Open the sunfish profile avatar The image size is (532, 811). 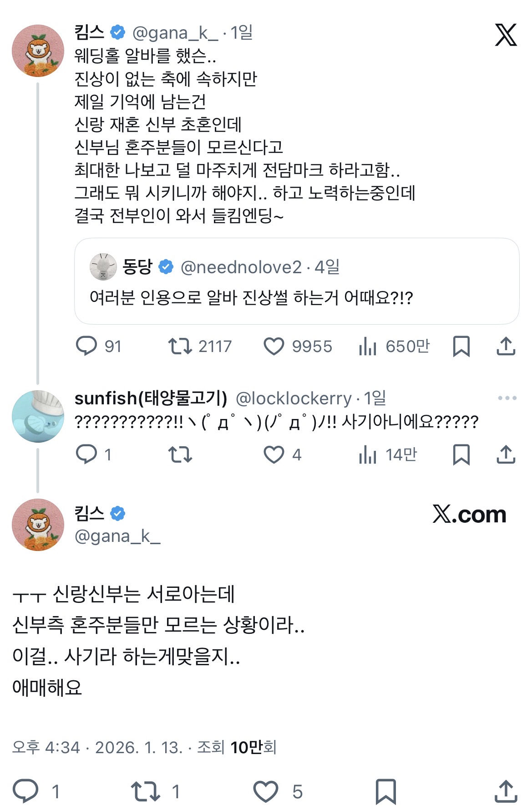pyautogui.click(x=38, y=416)
